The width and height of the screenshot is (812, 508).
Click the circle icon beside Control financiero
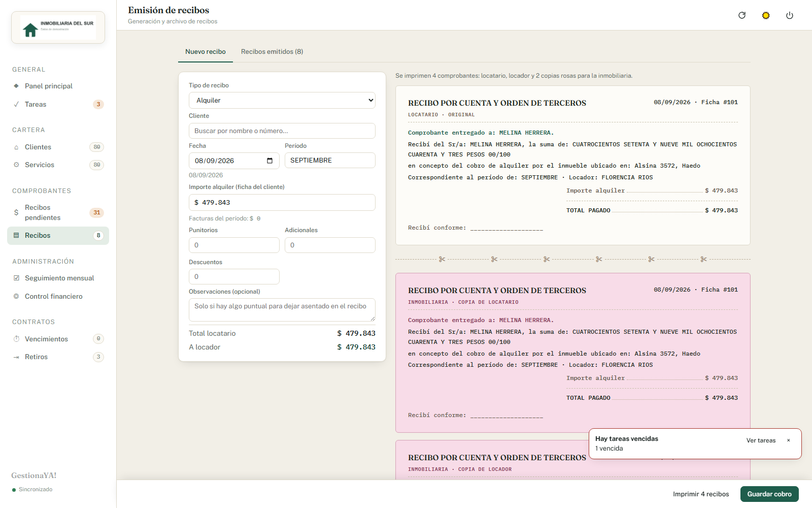pyautogui.click(x=16, y=296)
